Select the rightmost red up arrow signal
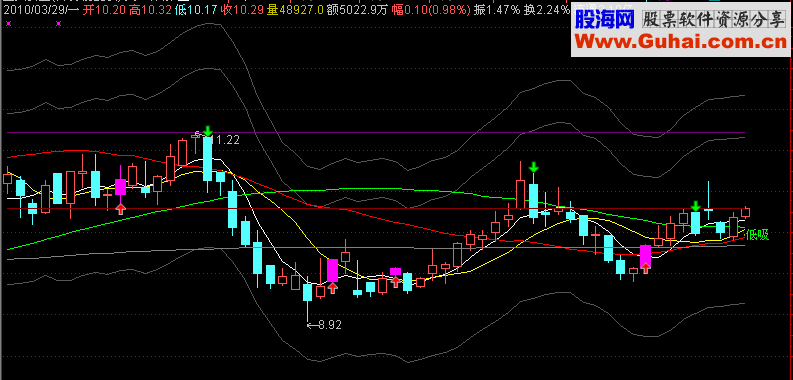 (x=645, y=268)
